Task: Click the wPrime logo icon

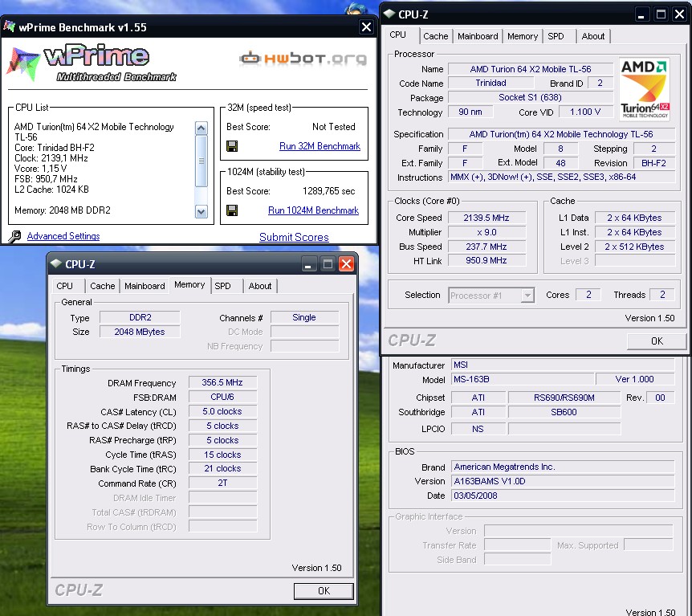Action: pos(23,64)
